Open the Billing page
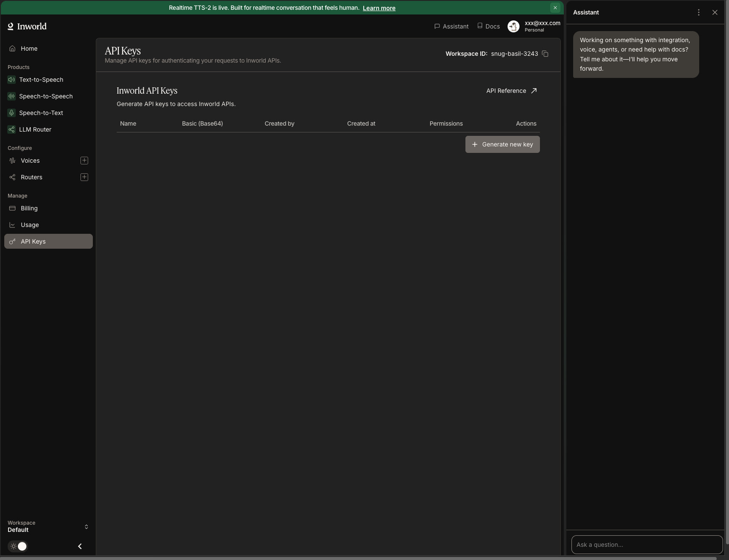The height and width of the screenshot is (560, 729). 49,208
